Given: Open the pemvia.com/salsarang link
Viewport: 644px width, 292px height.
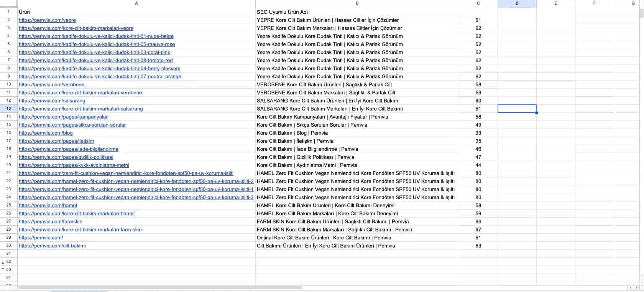Looking at the screenshot, I should 52,101.
